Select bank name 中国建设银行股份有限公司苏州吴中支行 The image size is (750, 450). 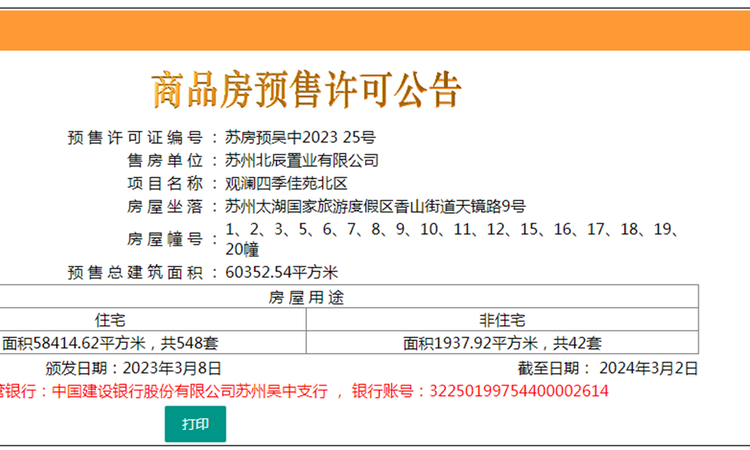click(190, 391)
